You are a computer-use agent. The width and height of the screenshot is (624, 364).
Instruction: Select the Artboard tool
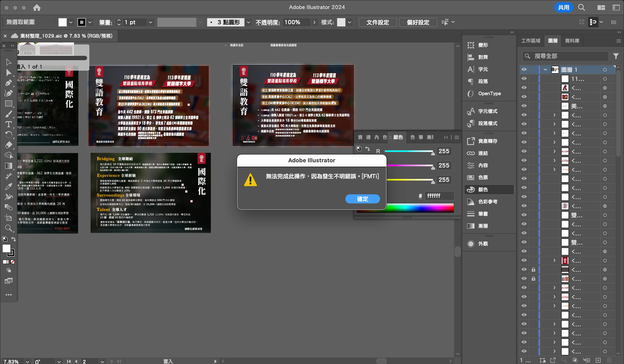point(9,218)
